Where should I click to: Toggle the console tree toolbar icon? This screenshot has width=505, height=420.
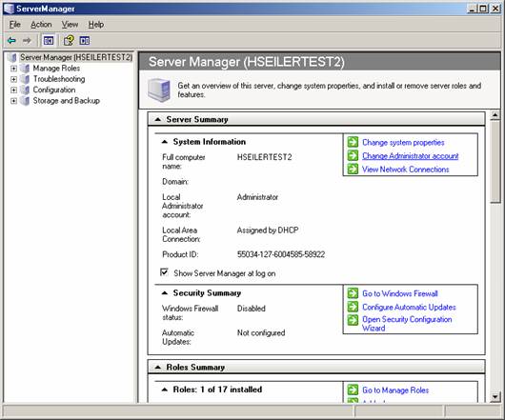coord(49,41)
